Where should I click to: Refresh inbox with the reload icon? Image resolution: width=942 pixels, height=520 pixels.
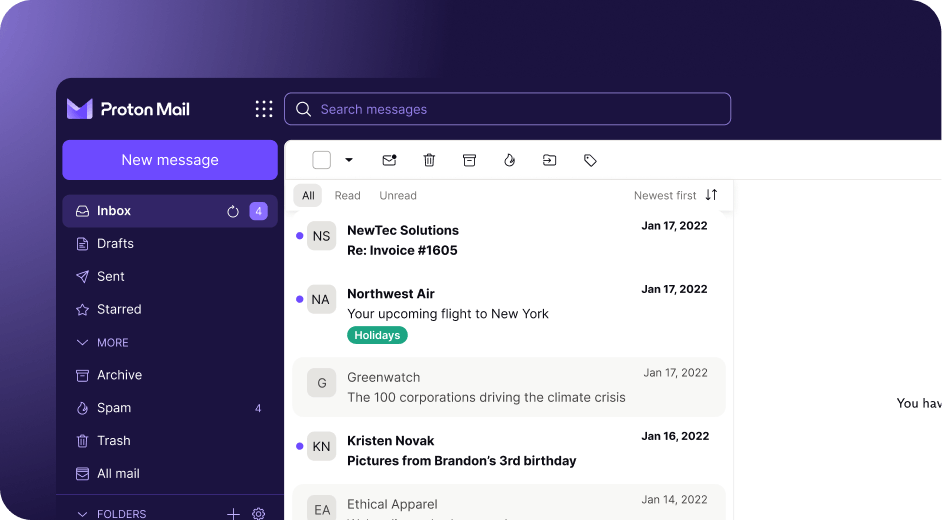(233, 211)
